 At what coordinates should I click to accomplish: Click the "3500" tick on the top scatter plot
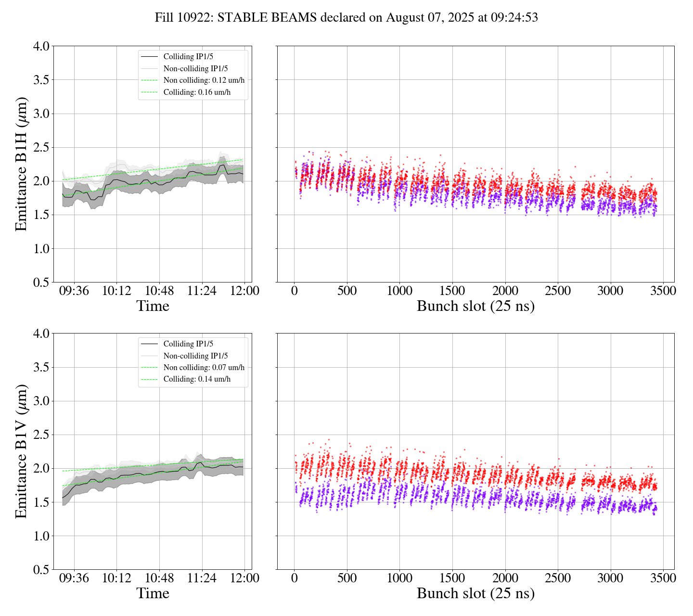pos(663,291)
